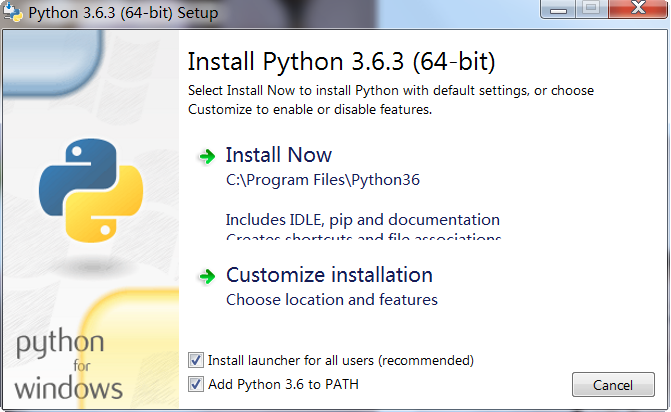Image resolution: width=671 pixels, height=412 pixels.
Task: Choose Customize installation
Action: pyautogui.click(x=329, y=275)
